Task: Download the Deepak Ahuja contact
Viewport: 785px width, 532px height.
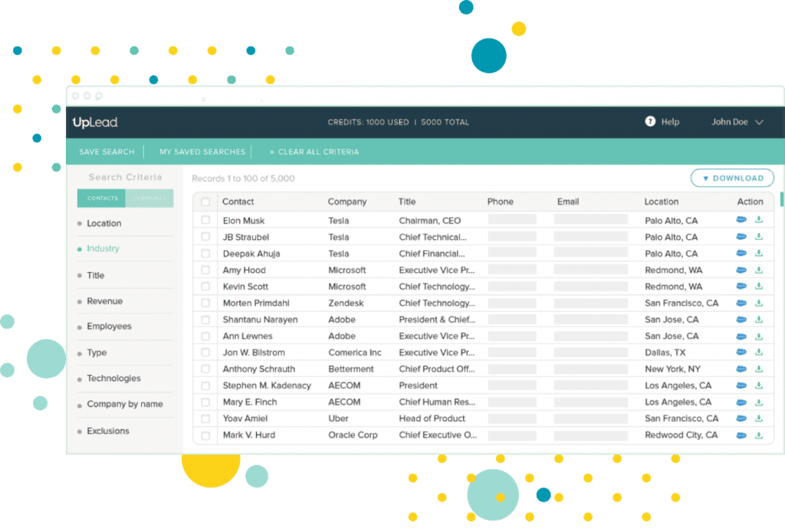Action: tap(759, 253)
